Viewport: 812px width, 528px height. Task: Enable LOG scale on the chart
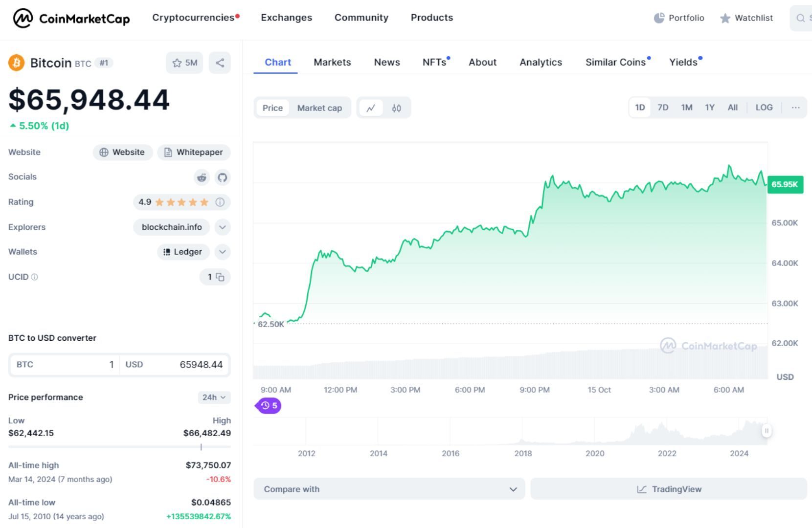[x=764, y=107]
